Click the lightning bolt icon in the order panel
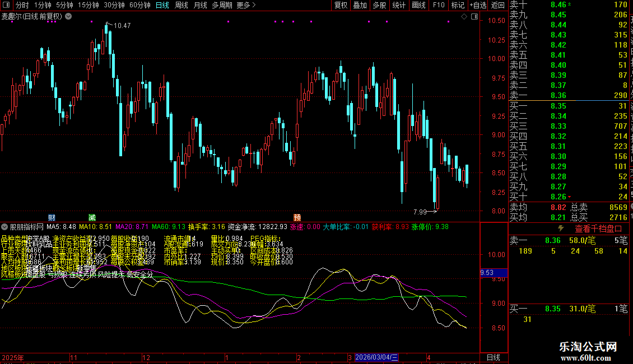The width and height of the screenshot is (633, 364). (561, 228)
